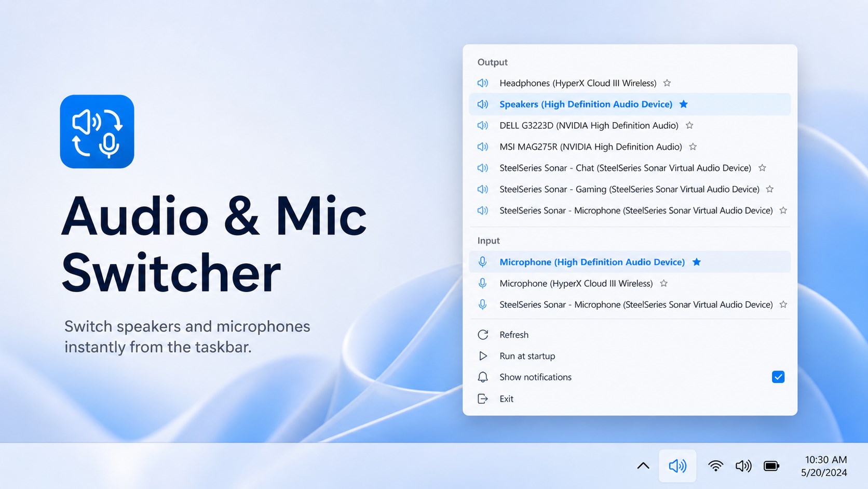This screenshot has height=489, width=868.
Task: Switch output to MSI MAG275R NVIDIA audio
Action: click(630, 147)
